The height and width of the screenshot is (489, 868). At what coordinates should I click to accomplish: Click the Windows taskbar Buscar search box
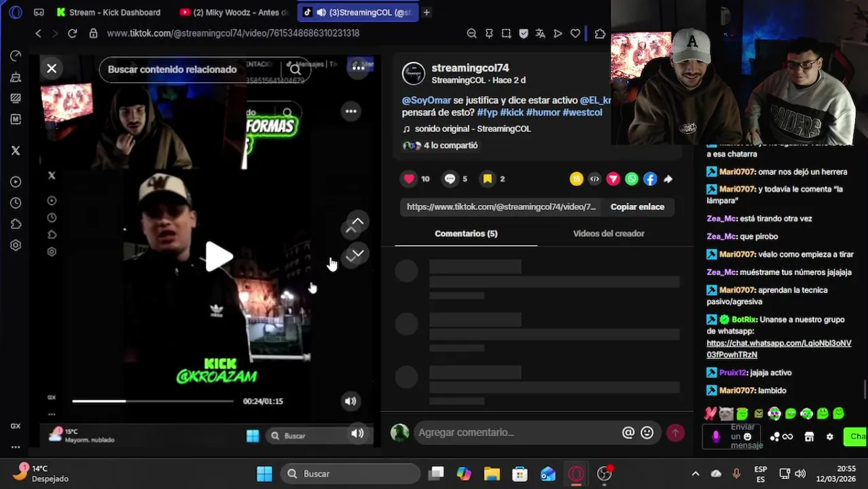(351, 474)
